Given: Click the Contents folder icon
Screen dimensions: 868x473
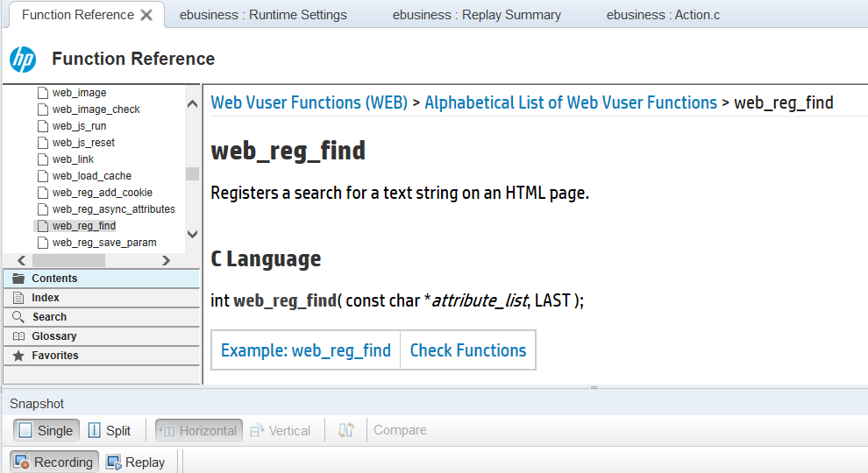Looking at the screenshot, I should pyautogui.click(x=18, y=279).
